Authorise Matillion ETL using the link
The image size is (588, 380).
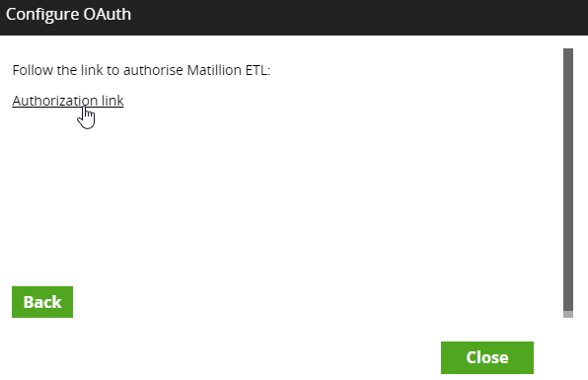point(68,101)
